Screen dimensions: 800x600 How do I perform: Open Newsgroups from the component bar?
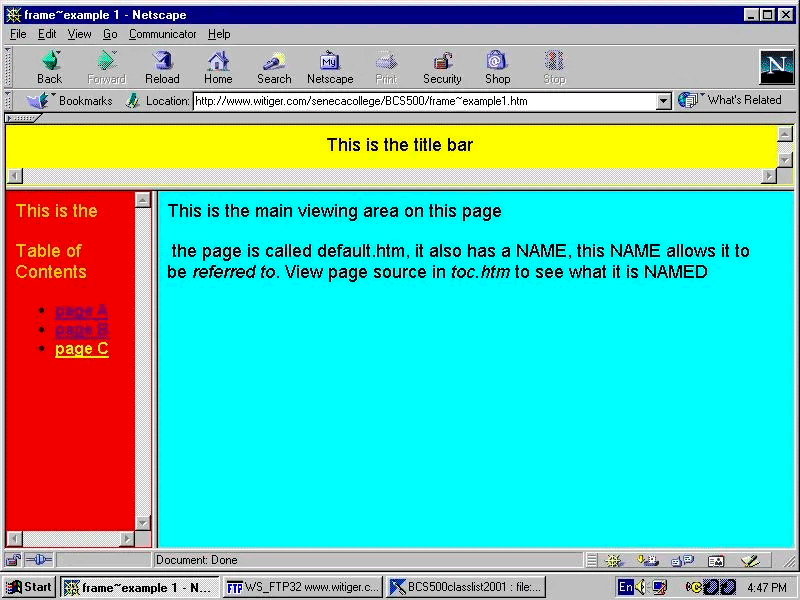click(x=682, y=561)
